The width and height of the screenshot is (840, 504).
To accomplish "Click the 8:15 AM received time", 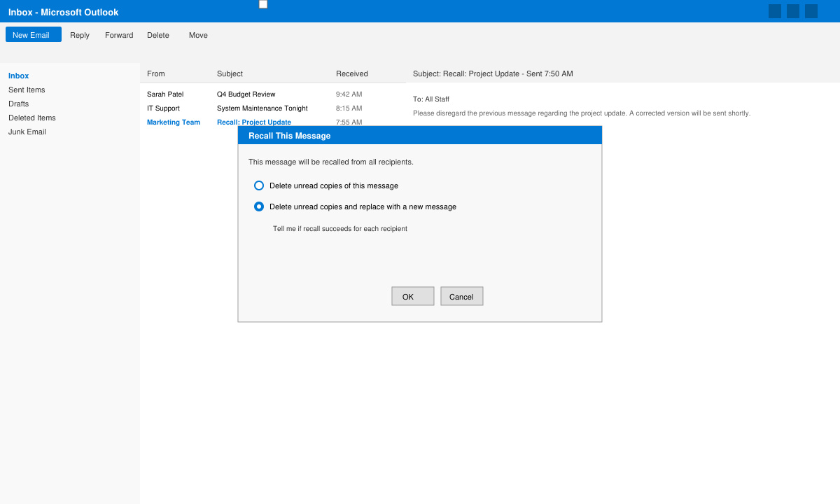I will tap(349, 108).
